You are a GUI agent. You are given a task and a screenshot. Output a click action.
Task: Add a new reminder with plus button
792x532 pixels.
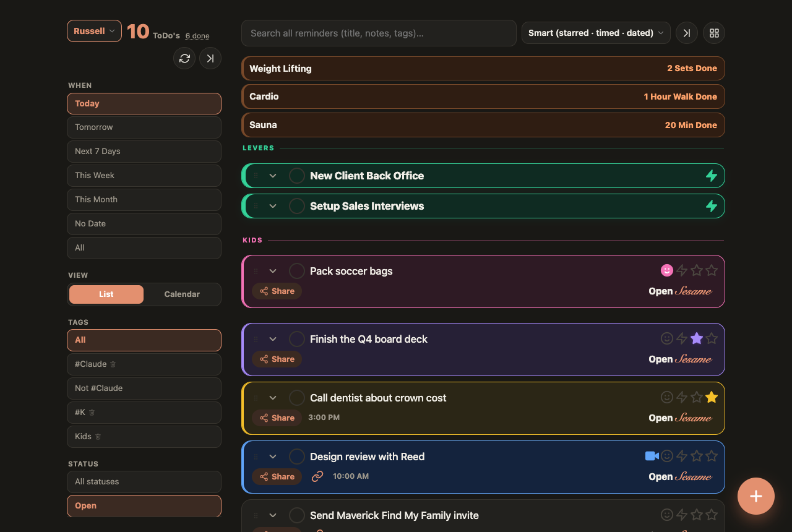tap(756, 496)
